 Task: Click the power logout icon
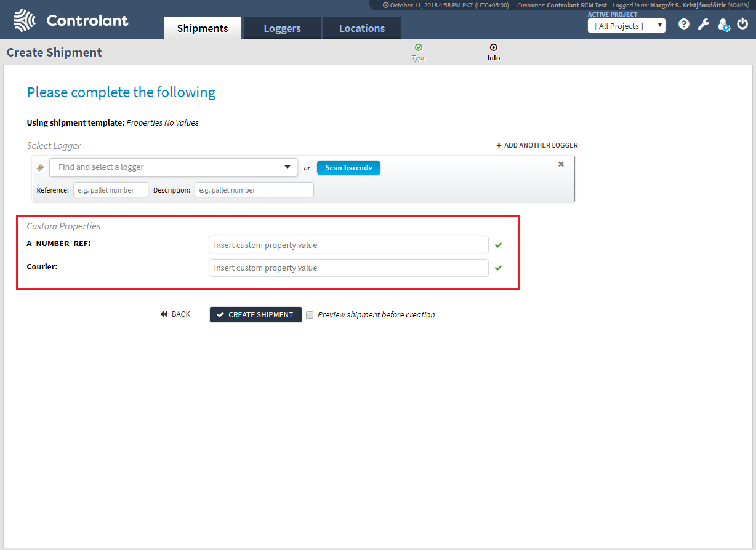[x=743, y=25]
